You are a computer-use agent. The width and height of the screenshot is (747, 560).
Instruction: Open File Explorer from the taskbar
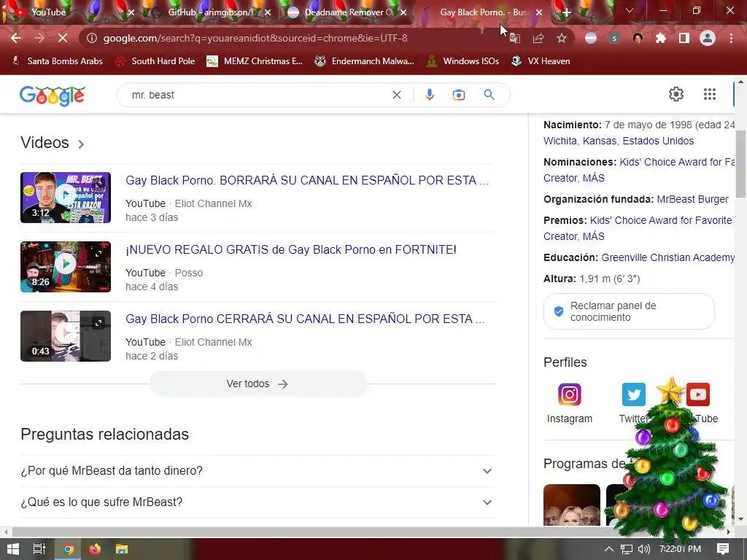[122, 549]
